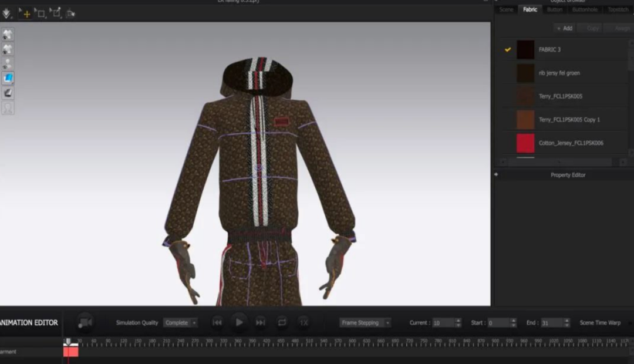Screen dimensions: 634x364
Task: Select the Pin box selection tool
Action: pos(55,14)
